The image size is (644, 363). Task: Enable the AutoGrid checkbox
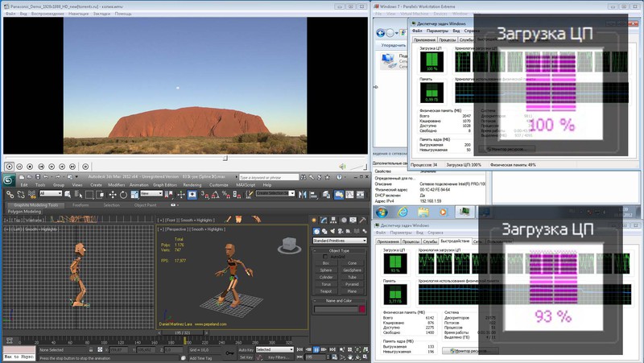coord(324,257)
